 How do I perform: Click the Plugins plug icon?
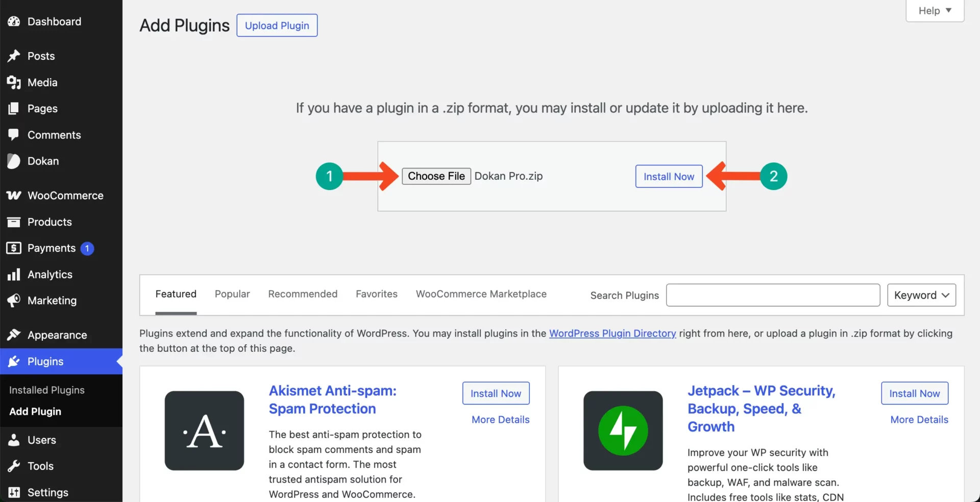(14, 362)
